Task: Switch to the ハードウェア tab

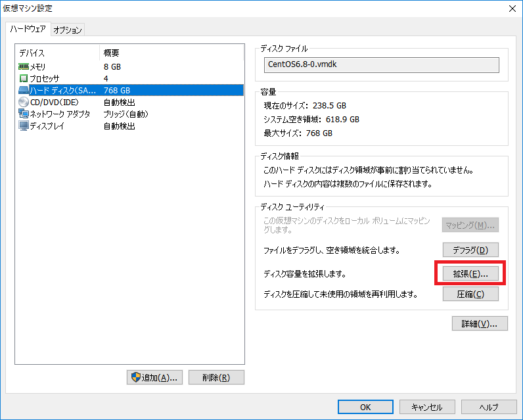Action: click(x=28, y=29)
